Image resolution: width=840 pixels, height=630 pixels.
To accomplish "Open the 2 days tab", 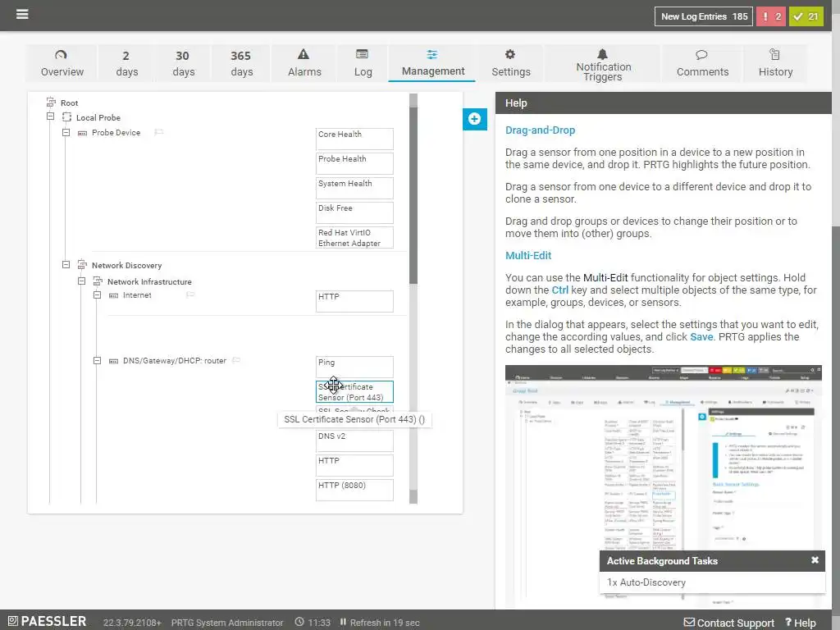I will point(126,63).
